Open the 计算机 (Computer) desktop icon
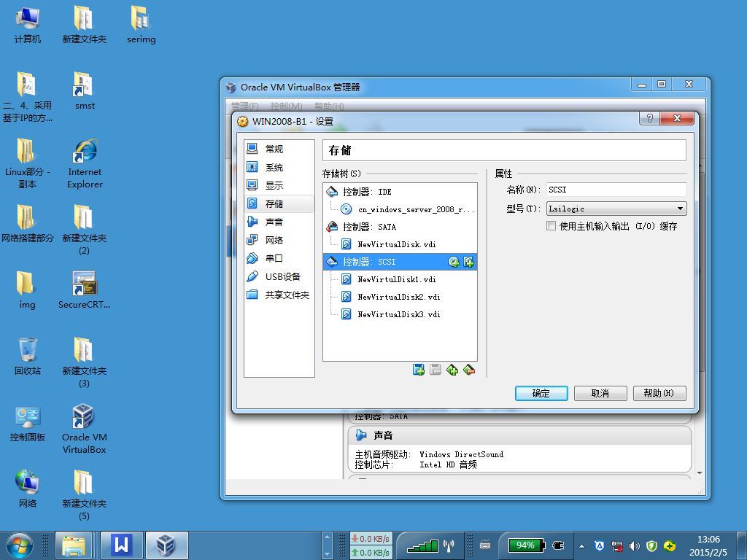This screenshot has height=560, width=747. 28,25
